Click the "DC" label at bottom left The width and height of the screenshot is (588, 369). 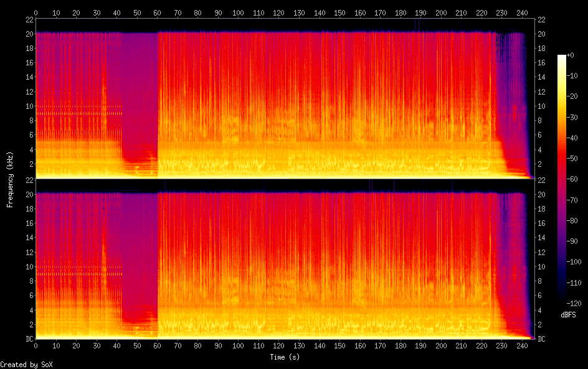point(28,339)
